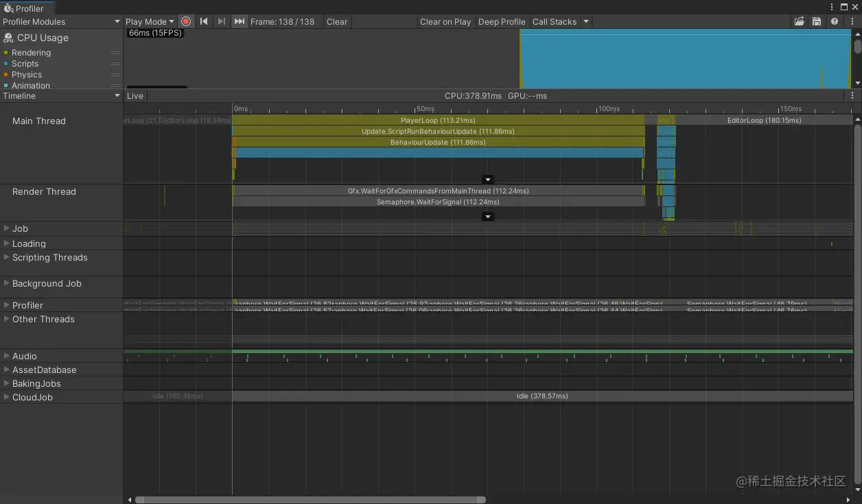The height and width of the screenshot is (504, 862).
Task: Open the Profiler Modules dropdown
Action: 61,21
